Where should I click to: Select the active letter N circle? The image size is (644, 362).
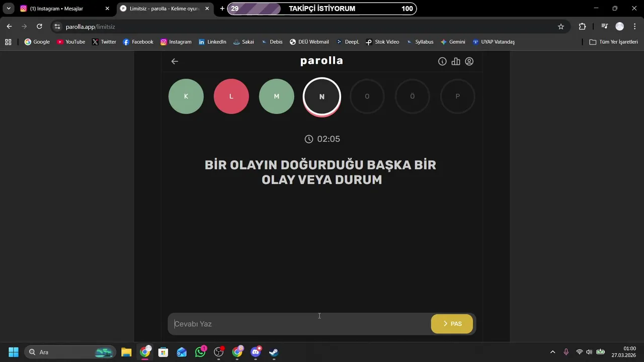[x=322, y=97]
